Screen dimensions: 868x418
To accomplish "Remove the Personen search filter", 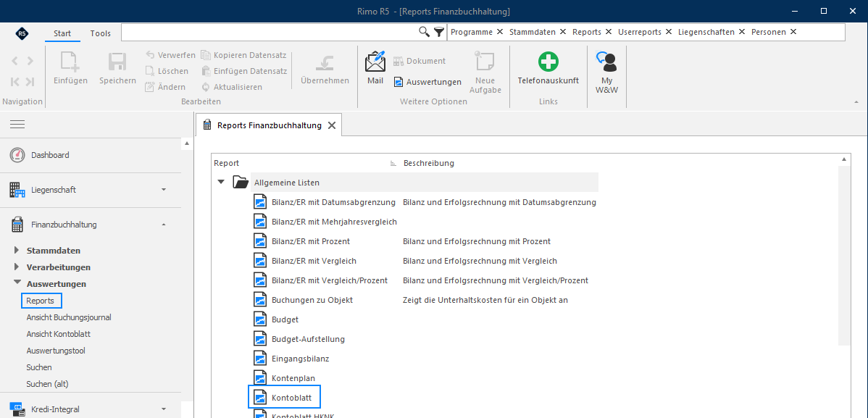I will point(793,32).
